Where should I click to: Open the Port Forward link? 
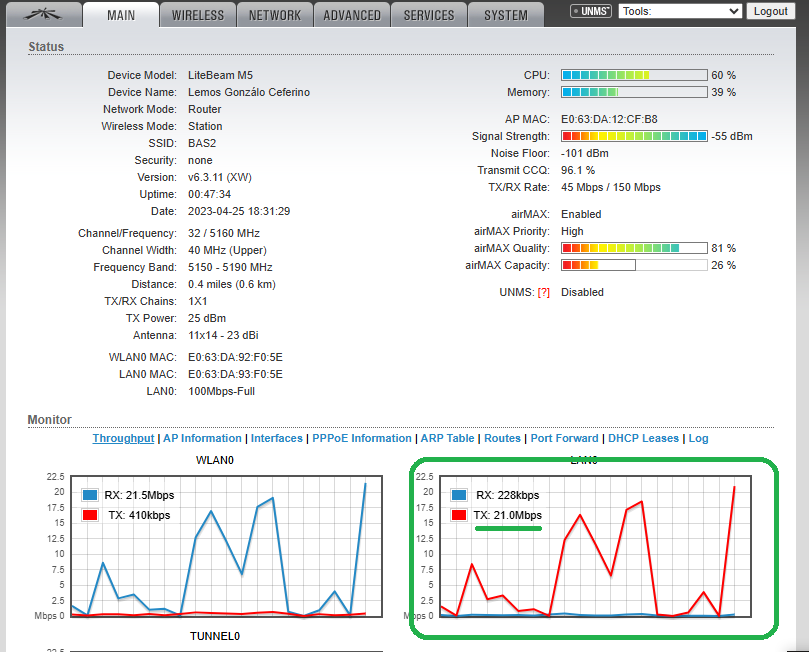pos(564,438)
